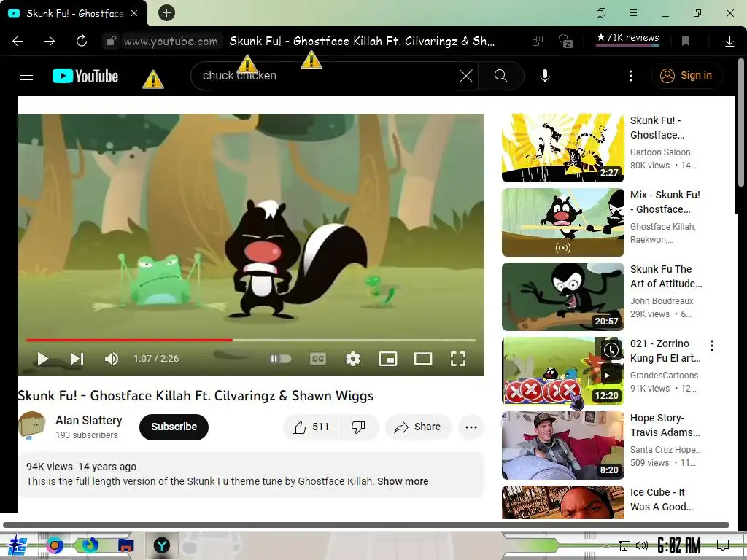Image resolution: width=747 pixels, height=560 pixels.
Task: Click the horizontal page scrollbar
Action: tap(366, 525)
